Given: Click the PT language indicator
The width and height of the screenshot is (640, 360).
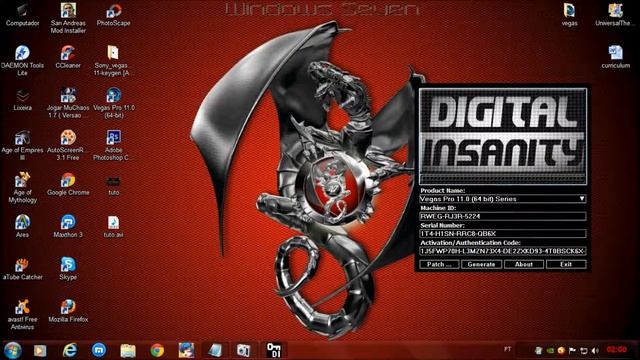Looking at the screenshot, I should click(507, 349).
